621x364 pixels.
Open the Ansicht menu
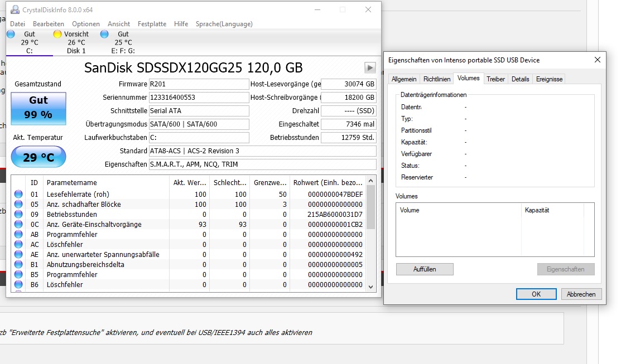click(119, 24)
